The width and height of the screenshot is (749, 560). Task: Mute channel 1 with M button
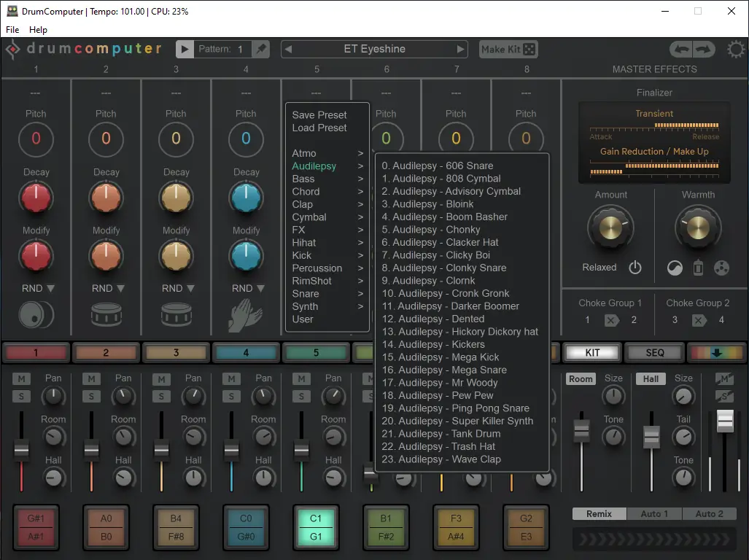click(x=21, y=378)
